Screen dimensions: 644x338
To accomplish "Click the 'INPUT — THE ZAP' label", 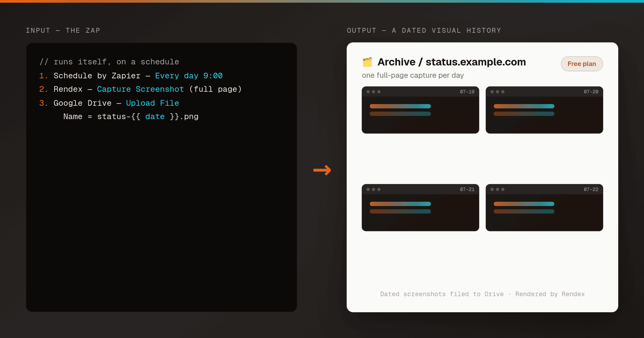I will pos(63,31).
